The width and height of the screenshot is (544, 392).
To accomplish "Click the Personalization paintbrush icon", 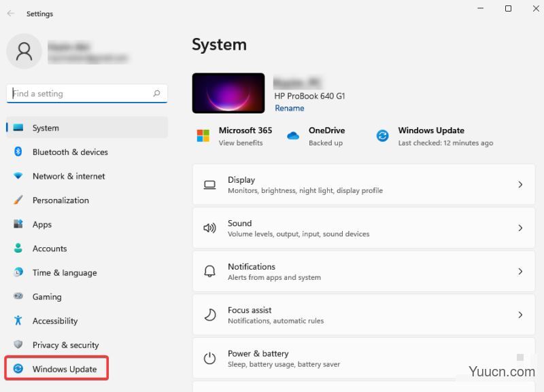I will tap(18, 200).
